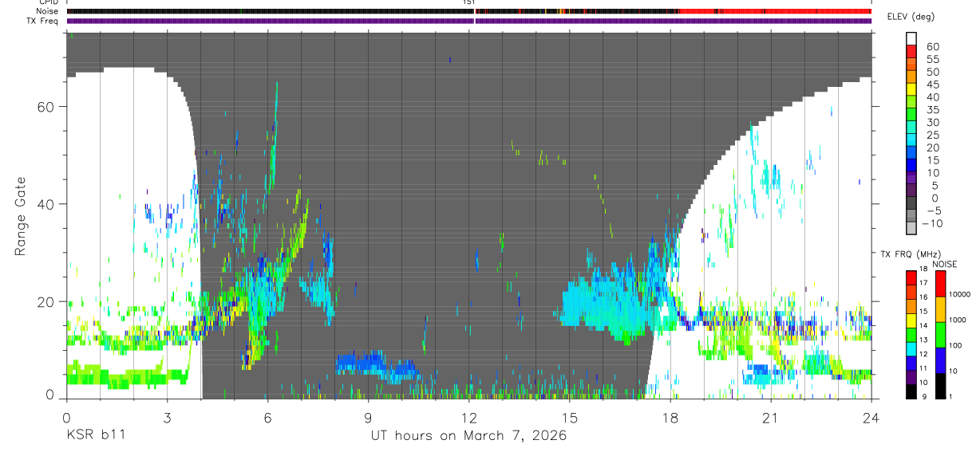
Task: Click the 'Noise' label above the plot
Action: coord(48,11)
